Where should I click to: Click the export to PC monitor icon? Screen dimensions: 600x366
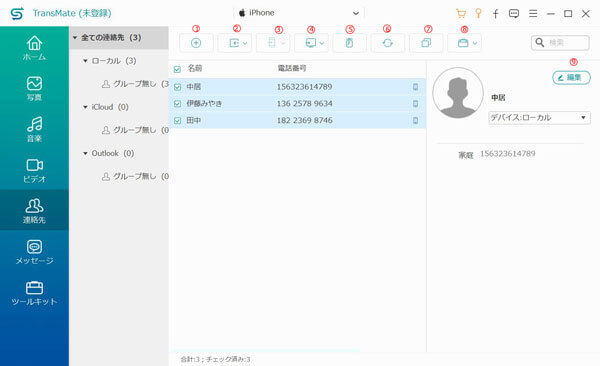click(311, 43)
